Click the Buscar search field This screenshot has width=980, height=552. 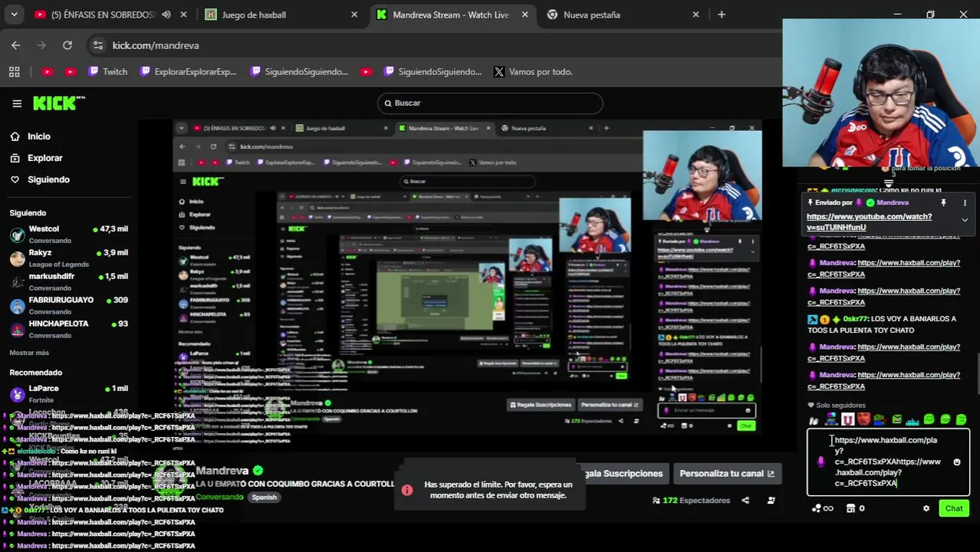(490, 103)
